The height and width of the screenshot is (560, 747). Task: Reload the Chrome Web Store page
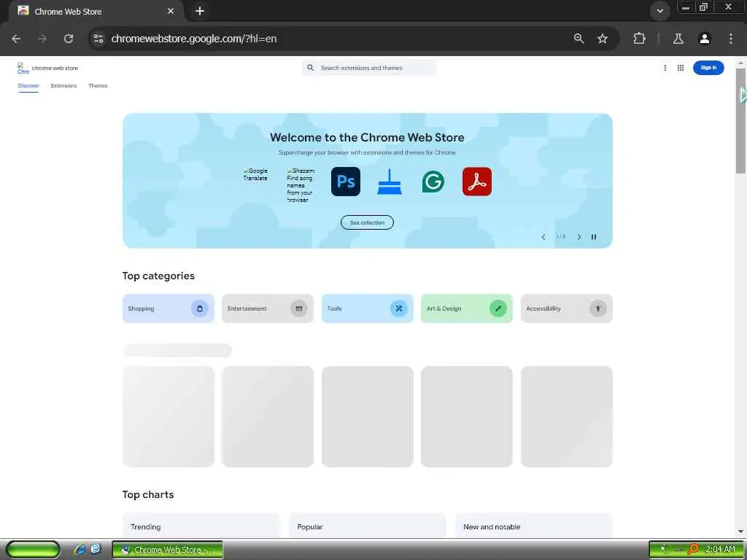tap(69, 39)
